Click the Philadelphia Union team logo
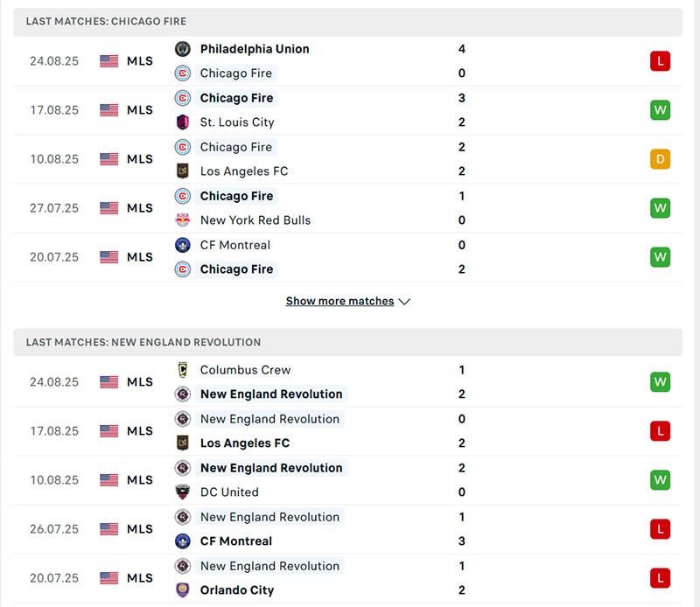Screen dimensions: 700x607 [183, 49]
